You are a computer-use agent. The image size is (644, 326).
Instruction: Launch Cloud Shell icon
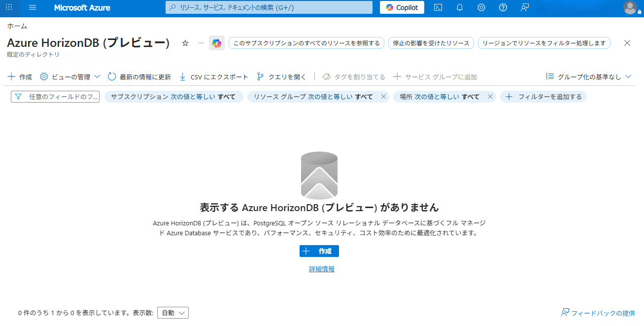coord(438,7)
